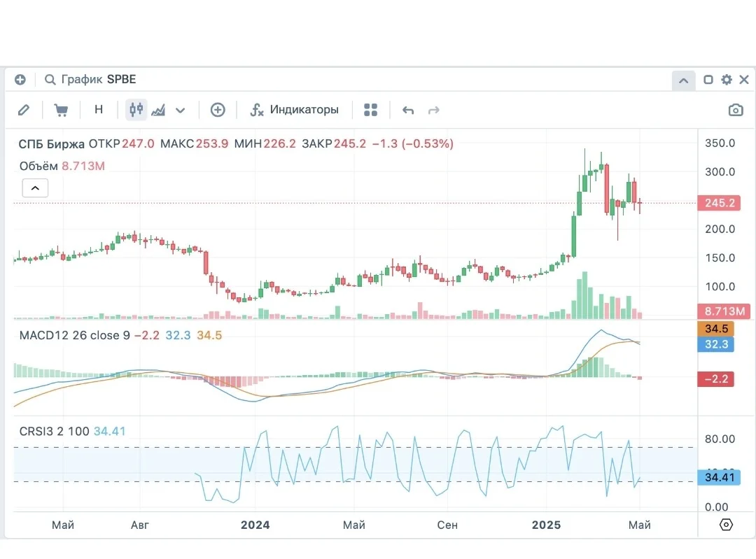Maximize the chart widget square icon
The height and width of the screenshot is (559, 756).
[708, 80]
